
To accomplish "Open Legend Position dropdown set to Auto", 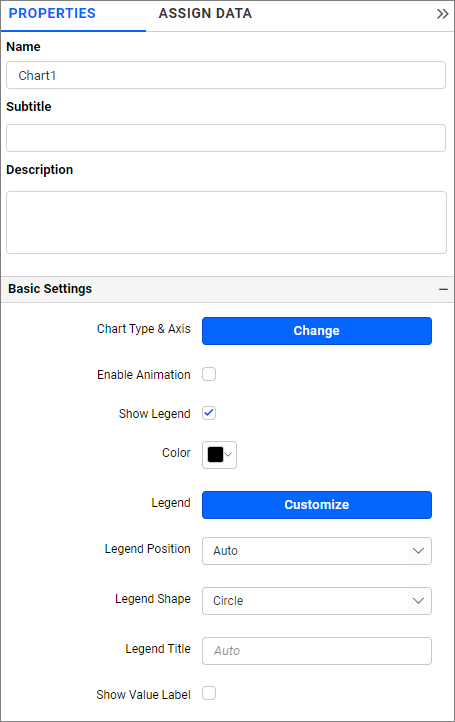I will click(x=317, y=551).
